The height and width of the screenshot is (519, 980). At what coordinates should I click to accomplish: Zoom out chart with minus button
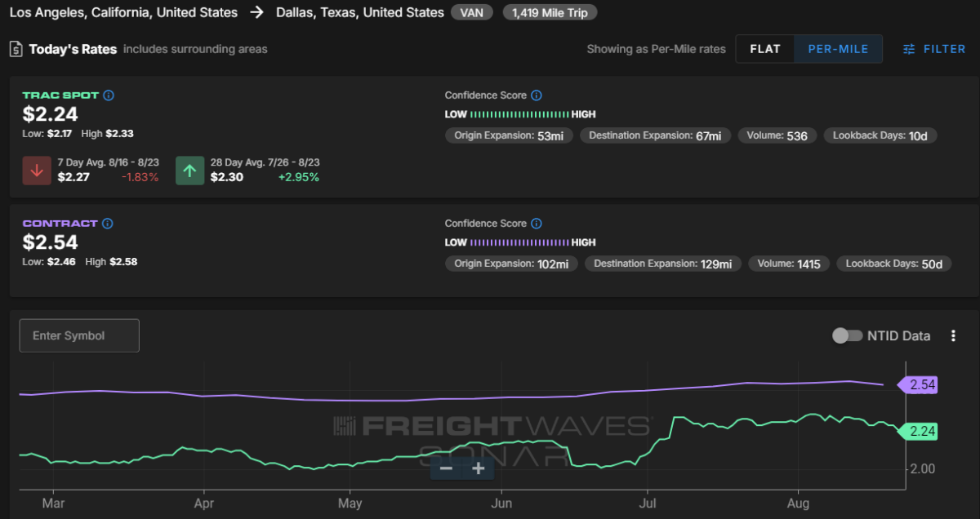(x=446, y=468)
